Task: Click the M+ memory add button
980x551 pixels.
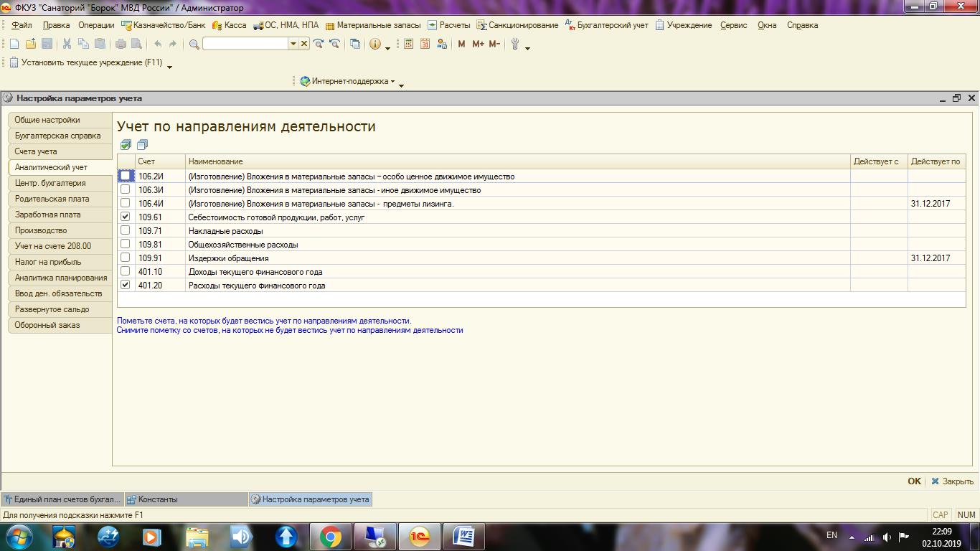Action: point(478,44)
